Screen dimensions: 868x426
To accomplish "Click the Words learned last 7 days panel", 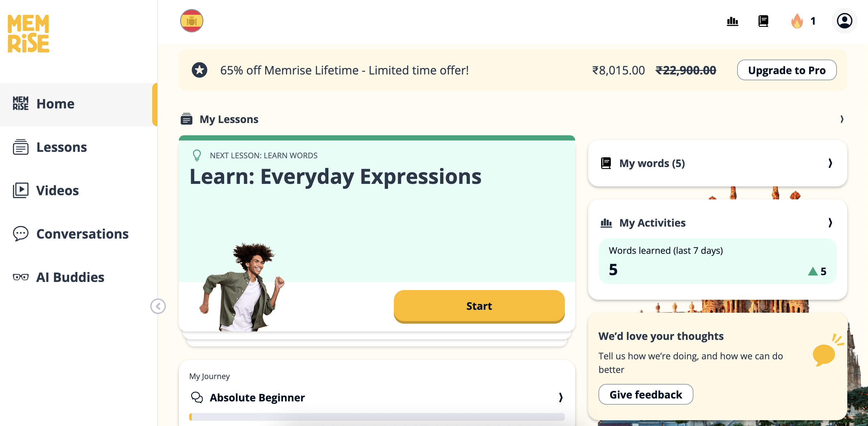I will pyautogui.click(x=717, y=261).
